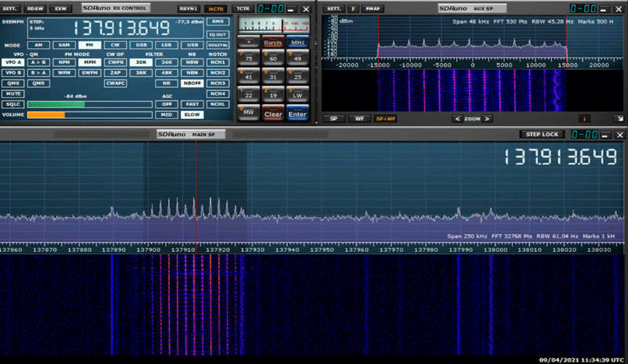This screenshot has height=364, width=628.
Task: Select VFO B
Action: pos(13,73)
